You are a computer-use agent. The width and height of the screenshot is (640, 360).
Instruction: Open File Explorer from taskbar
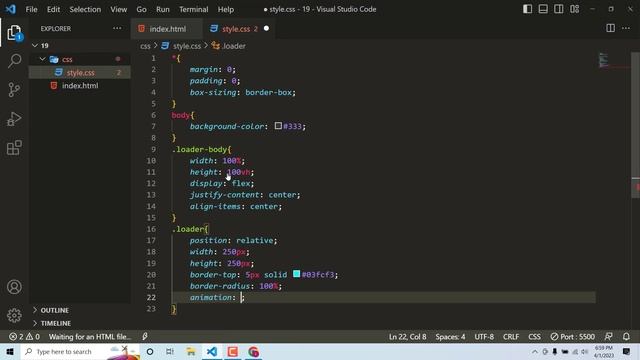click(191, 351)
